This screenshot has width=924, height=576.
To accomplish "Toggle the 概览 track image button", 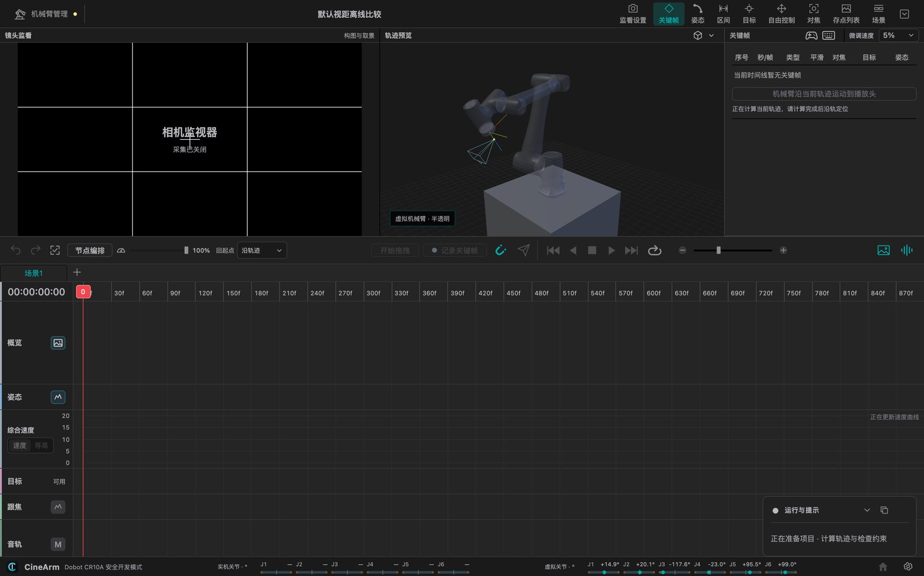I will click(x=58, y=343).
